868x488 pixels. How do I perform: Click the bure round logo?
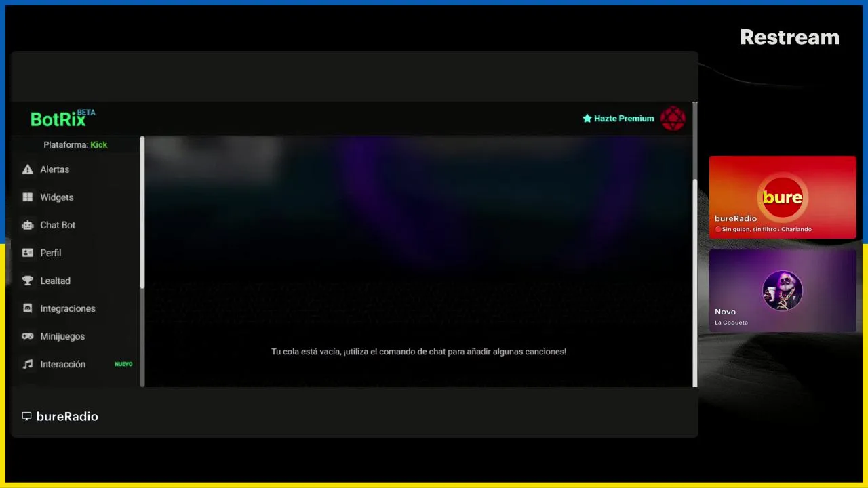tap(783, 197)
